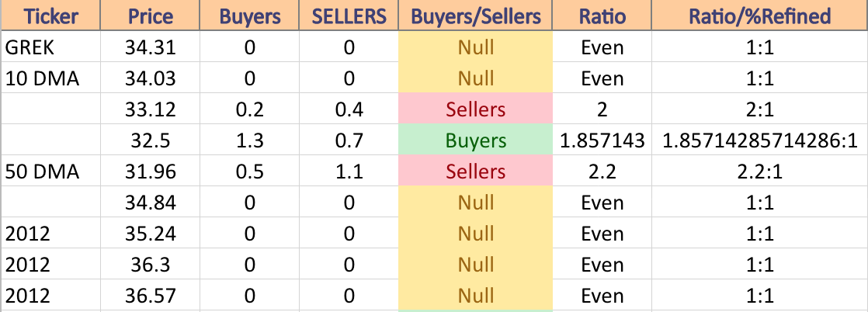Select the Ticker column header
This screenshot has height=312, width=868.
pyautogui.click(x=50, y=16)
